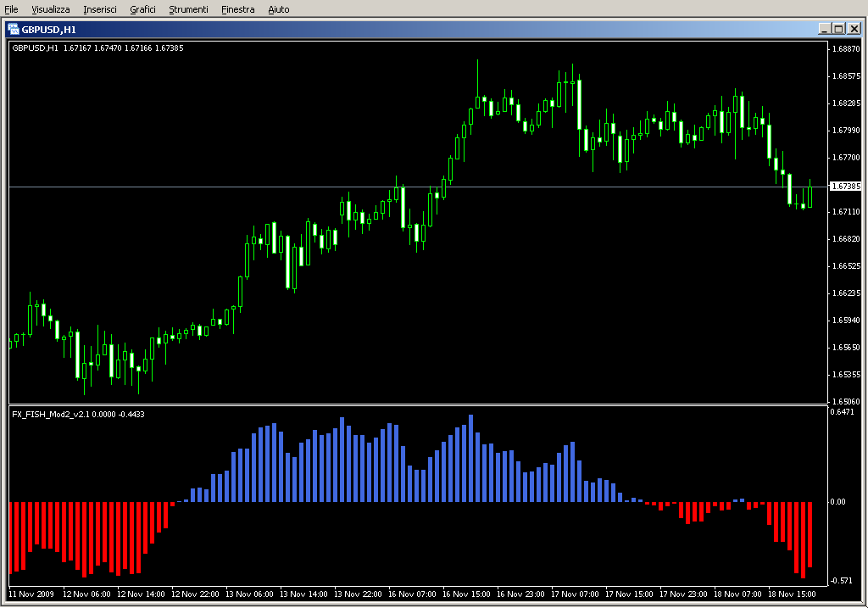Click the GBPUSD,H1 title bar text
The image size is (868, 608).
tap(48, 30)
